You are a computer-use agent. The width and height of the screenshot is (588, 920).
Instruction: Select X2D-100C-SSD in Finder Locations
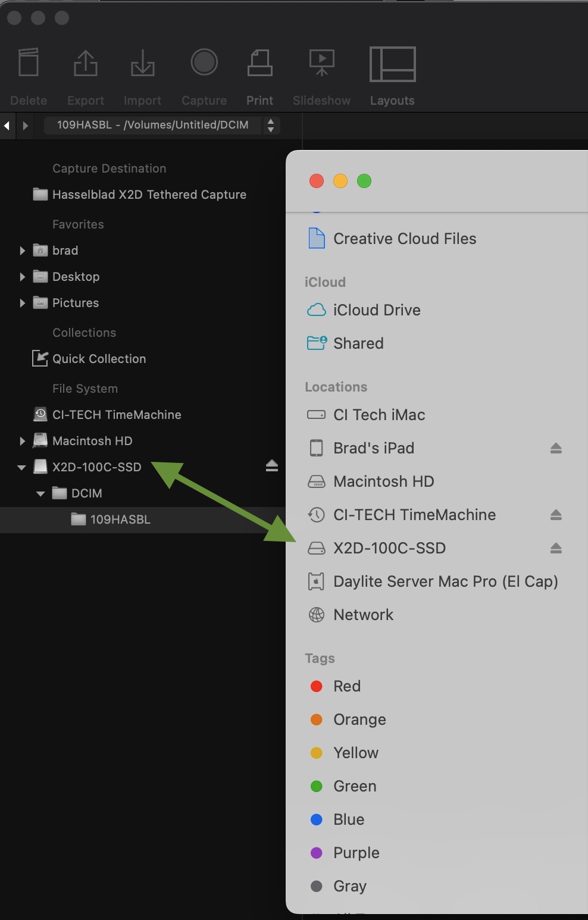pyautogui.click(x=390, y=548)
